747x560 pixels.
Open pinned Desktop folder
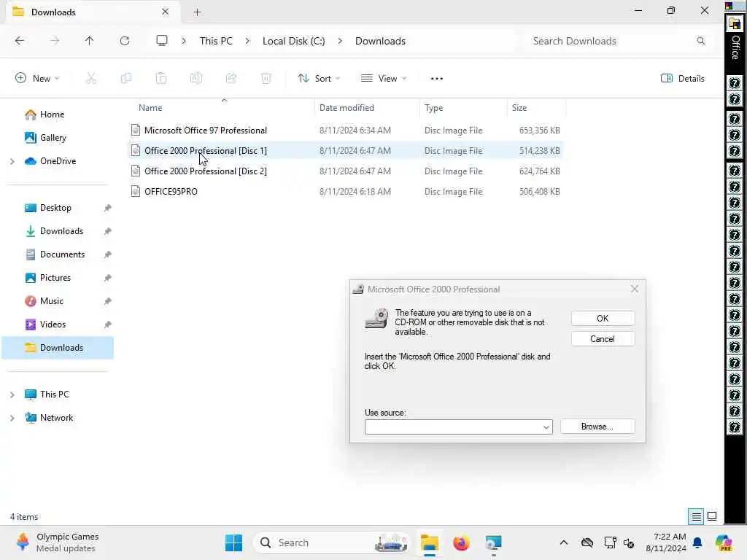pyautogui.click(x=55, y=208)
